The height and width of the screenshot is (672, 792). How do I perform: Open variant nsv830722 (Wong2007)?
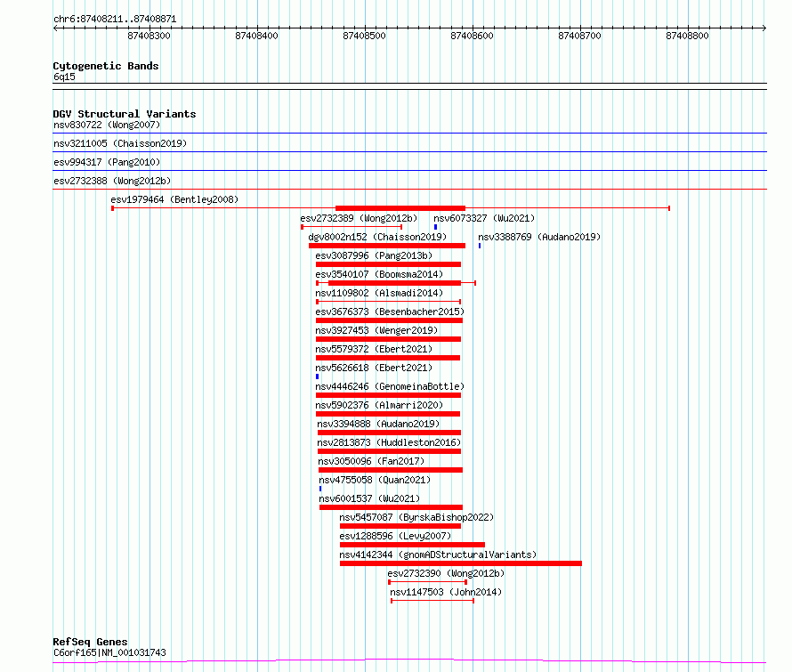(x=107, y=125)
